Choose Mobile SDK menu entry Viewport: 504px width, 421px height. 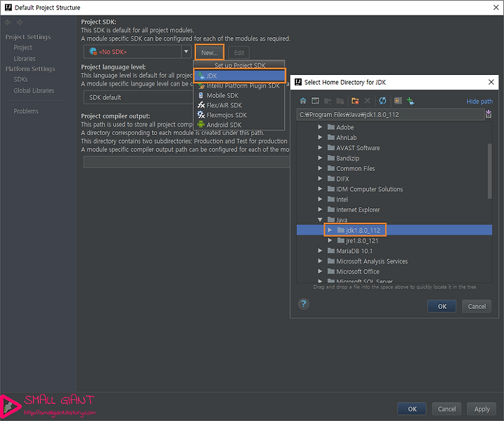(239, 95)
